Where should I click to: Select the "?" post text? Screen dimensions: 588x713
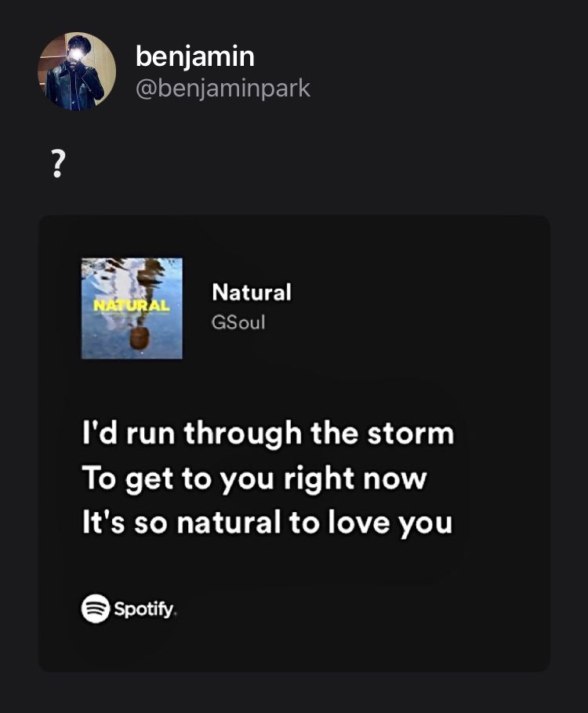click(56, 165)
